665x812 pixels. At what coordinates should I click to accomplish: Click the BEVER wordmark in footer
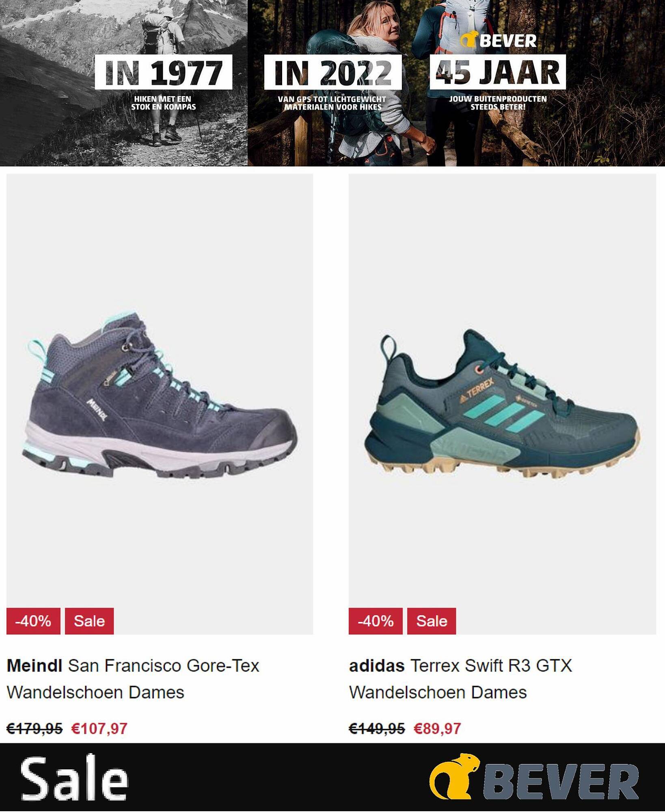pos(561,782)
